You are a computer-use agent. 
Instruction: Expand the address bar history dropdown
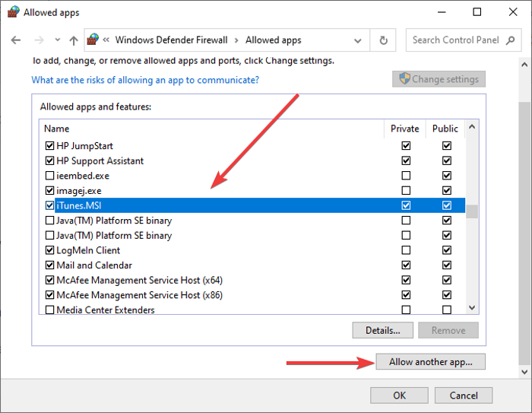[x=359, y=40]
